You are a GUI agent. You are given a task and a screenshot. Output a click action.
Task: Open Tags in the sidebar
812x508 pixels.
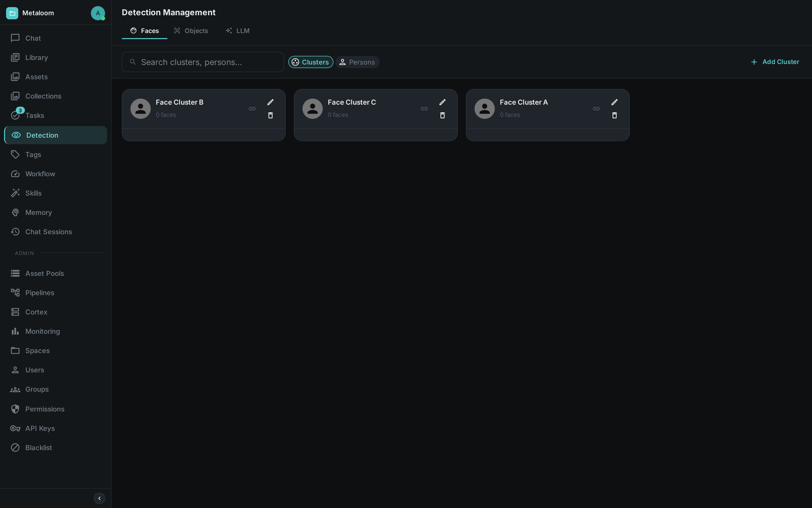tap(55, 154)
